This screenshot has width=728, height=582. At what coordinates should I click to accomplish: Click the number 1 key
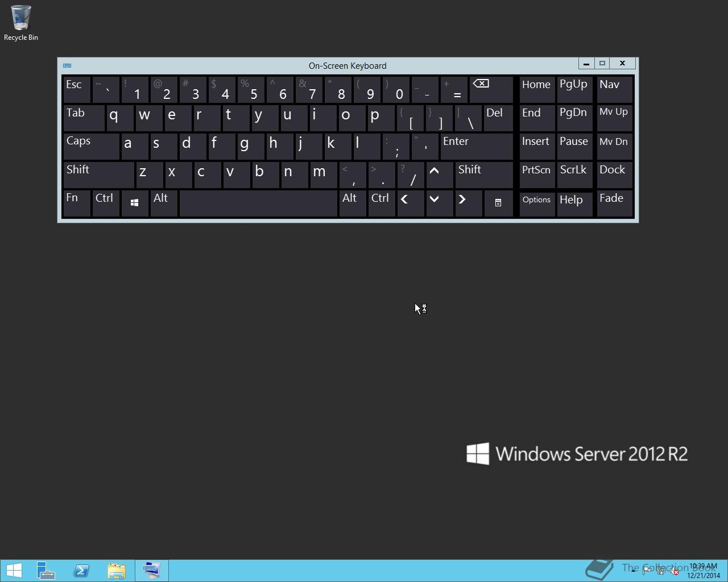point(135,90)
